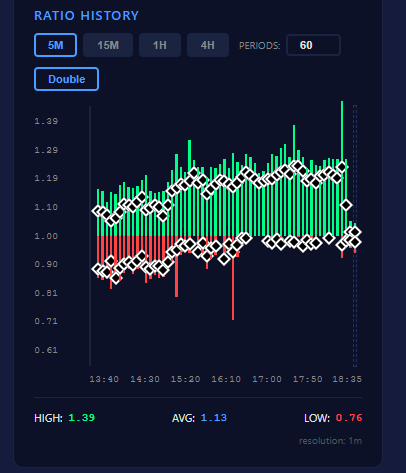Screen dimensions: 406x473
Task: Click the 15:20 time axis label
Action: (185, 379)
